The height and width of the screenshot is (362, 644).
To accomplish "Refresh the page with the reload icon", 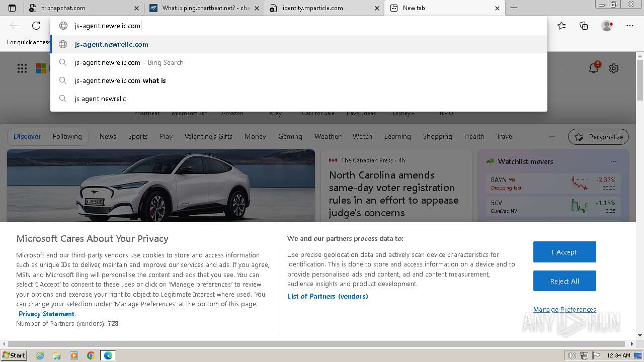I will pyautogui.click(x=36, y=26).
